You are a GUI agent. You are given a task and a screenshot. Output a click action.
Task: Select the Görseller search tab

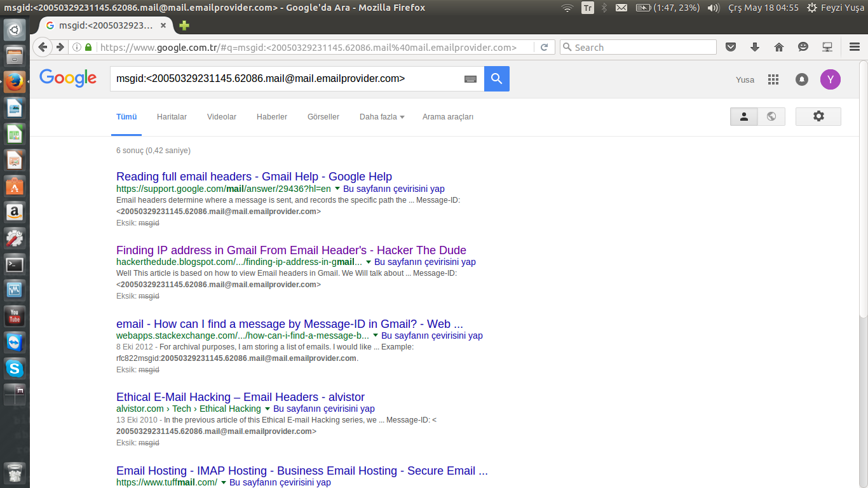pyautogui.click(x=323, y=117)
